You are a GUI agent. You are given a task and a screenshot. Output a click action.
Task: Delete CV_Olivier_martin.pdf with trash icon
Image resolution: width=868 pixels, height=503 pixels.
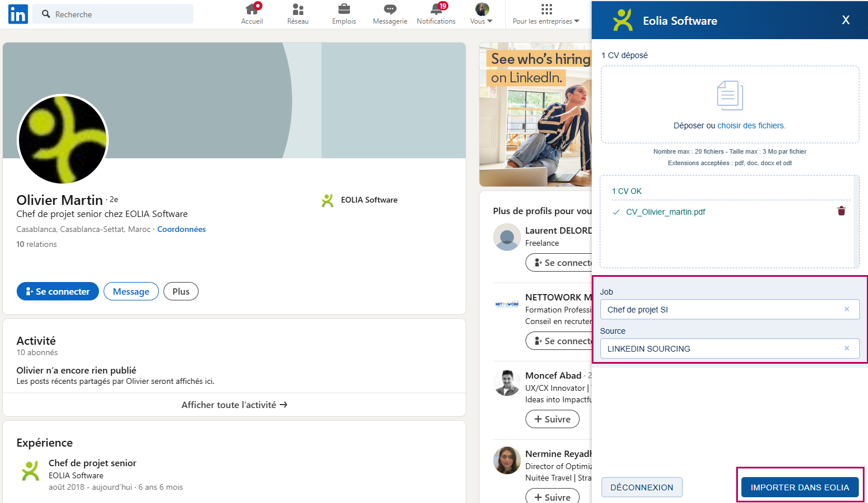pos(841,211)
